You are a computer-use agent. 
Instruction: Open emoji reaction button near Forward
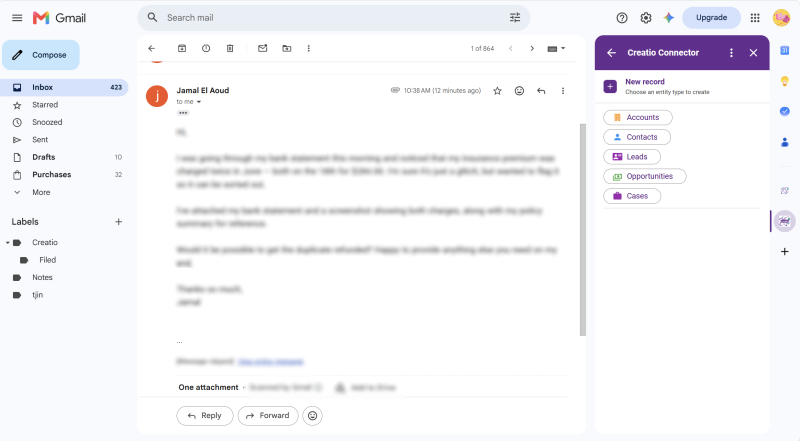coord(313,415)
